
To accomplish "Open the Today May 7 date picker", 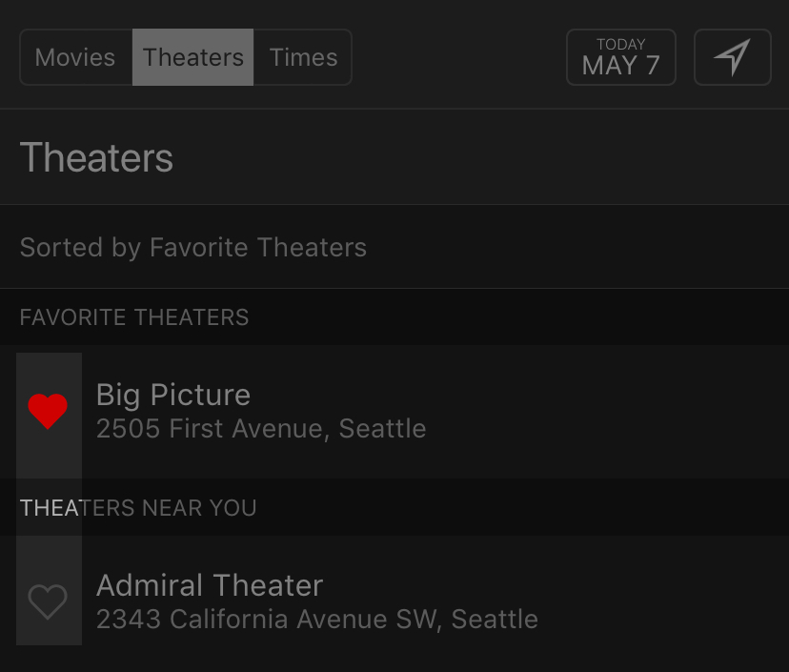I will click(x=620, y=57).
